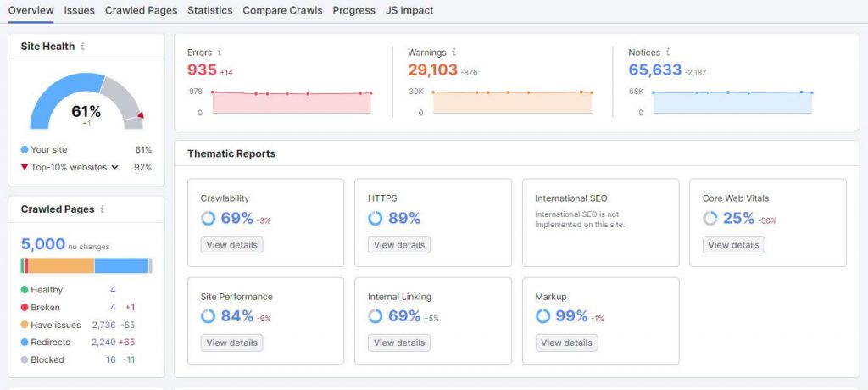The image size is (868, 390).
Task: Expand the Top-10% websites dropdown
Action: 114,167
